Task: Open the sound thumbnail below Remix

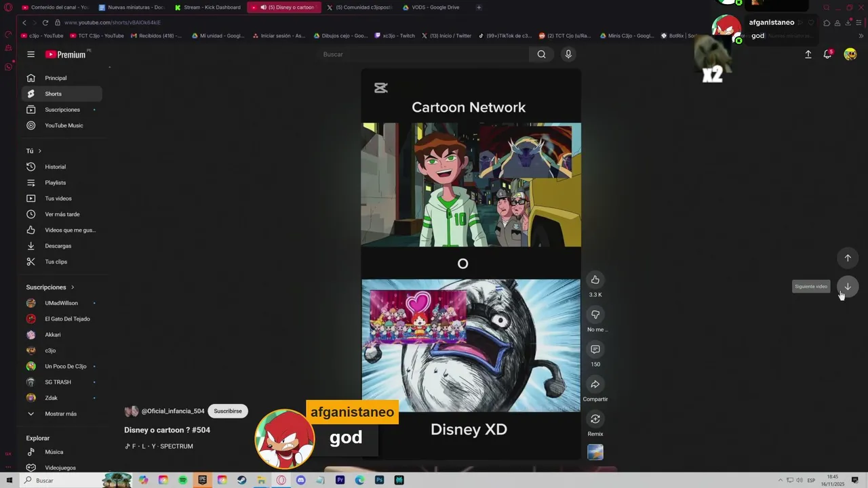Action: [x=595, y=452]
